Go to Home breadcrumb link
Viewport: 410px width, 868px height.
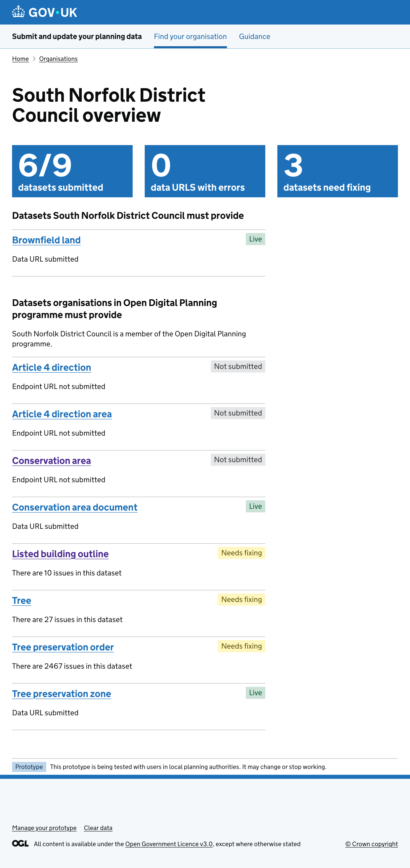(x=20, y=59)
